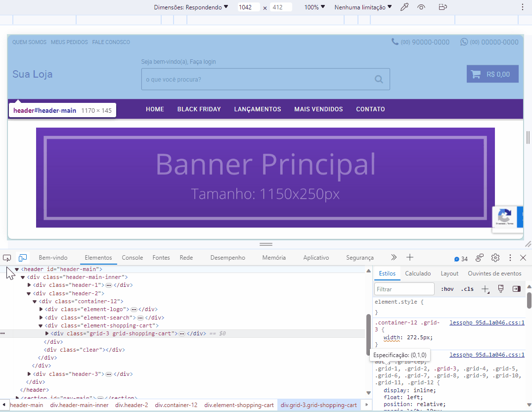Expand the grid-3 grid-shopping-cart node

pyautogui.click(x=47, y=333)
